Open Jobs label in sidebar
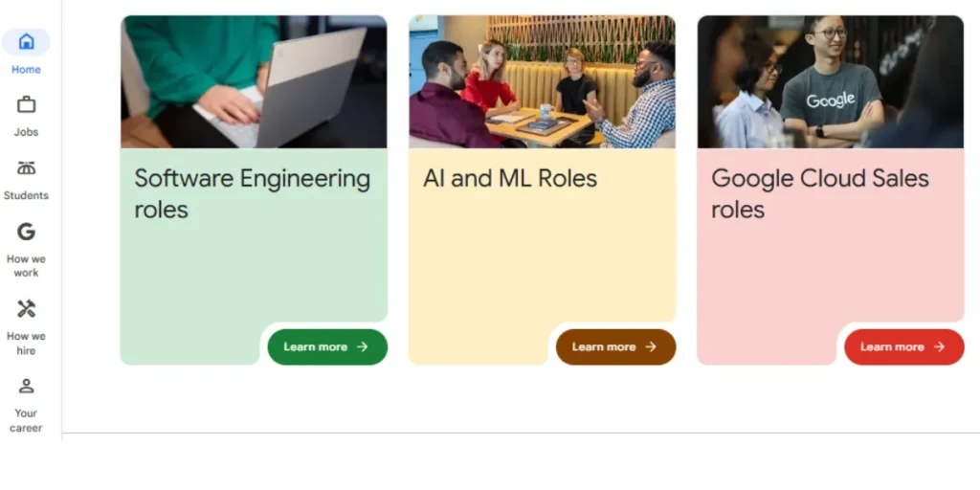Viewport: 980px width, 490px height. pos(26,132)
